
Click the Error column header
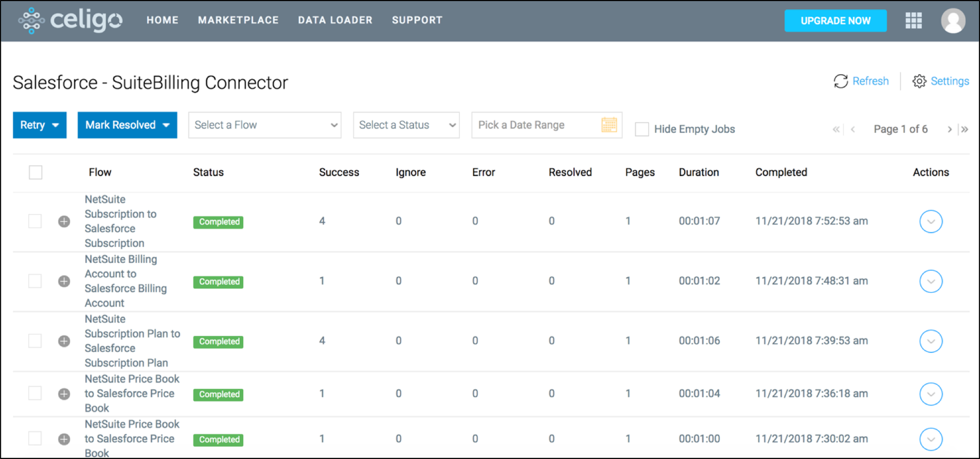coord(483,172)
